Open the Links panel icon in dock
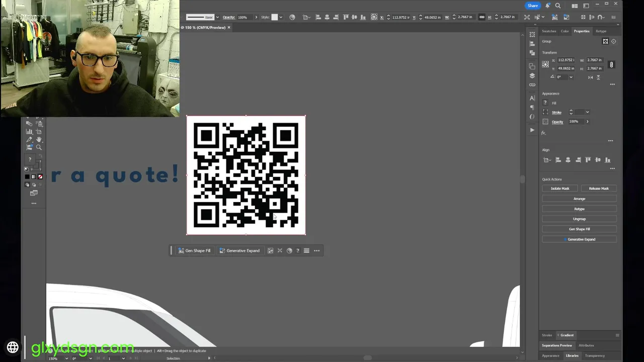Viewport: 644px width, 362px height. [532, 84]
